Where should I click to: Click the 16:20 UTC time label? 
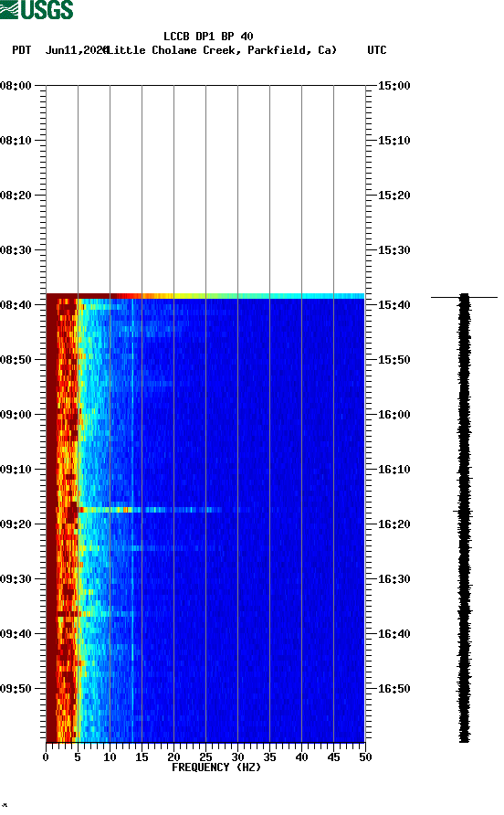pyautogui.click(x=394, y=524)
